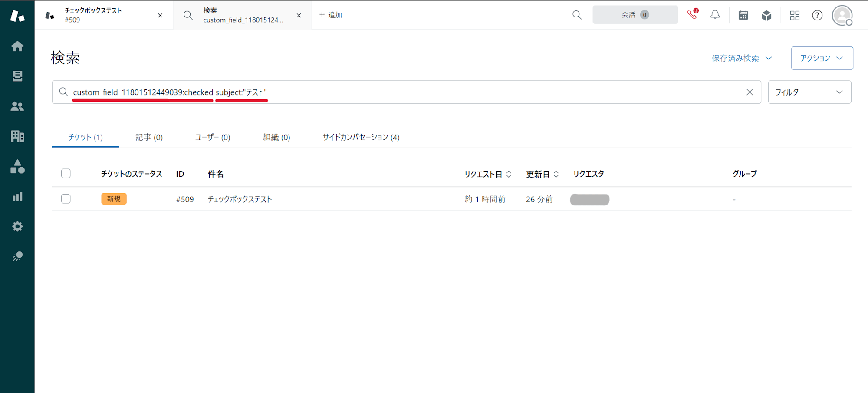Open the shooting-star icon in sidebar
The image size is (868, 393).
point(17,257)
